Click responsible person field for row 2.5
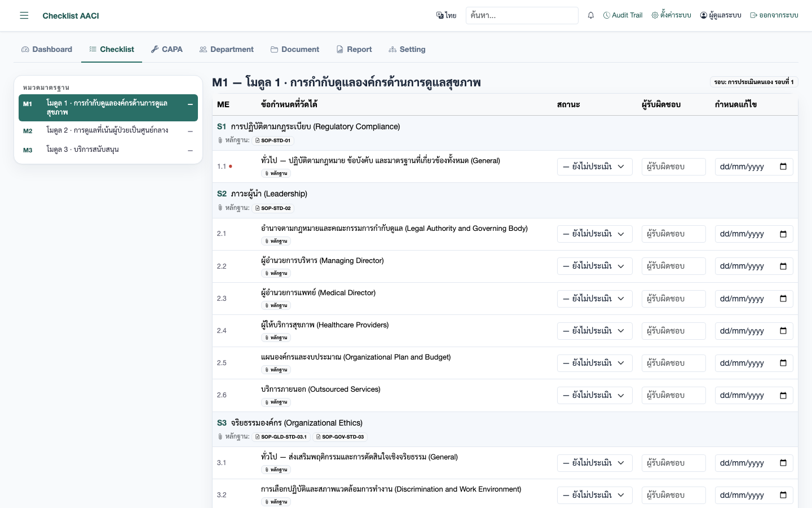Viewport: 812px width, 508px height. 674,363
